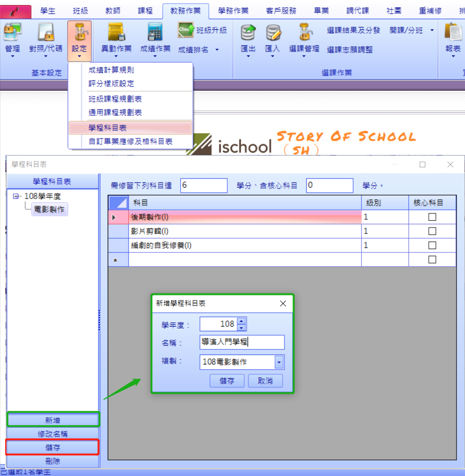Image resolution: width=465 pixels, height=476 pixels.
Task: Click the 匯出 database export icon
Action: coord(248,32)
